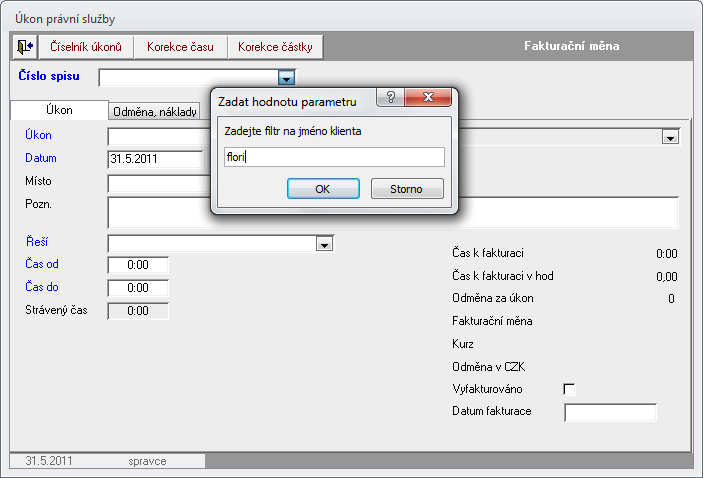Click the Čas k fakturaci v hod value
703x478 pixels.
(x=667, y=277)
